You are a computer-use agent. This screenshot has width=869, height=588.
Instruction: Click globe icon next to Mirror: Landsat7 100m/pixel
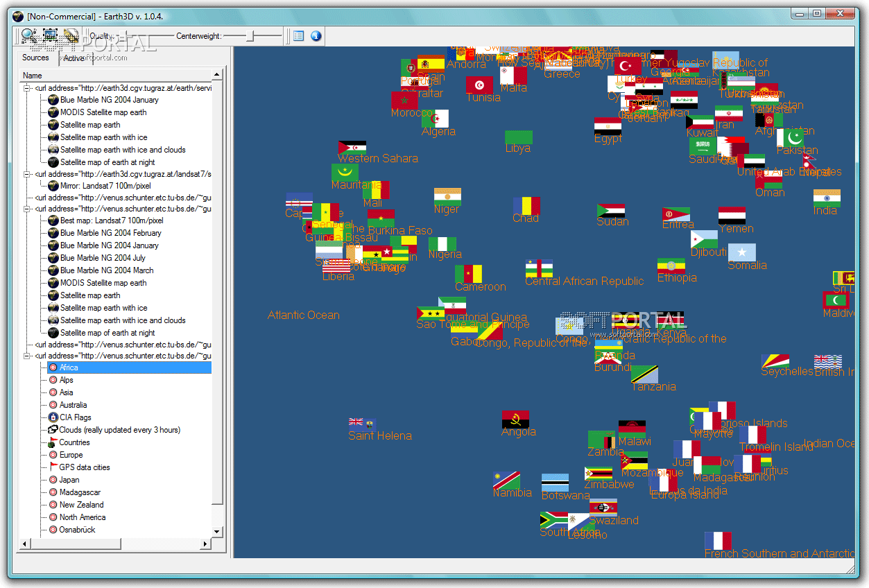pos(53,186)
